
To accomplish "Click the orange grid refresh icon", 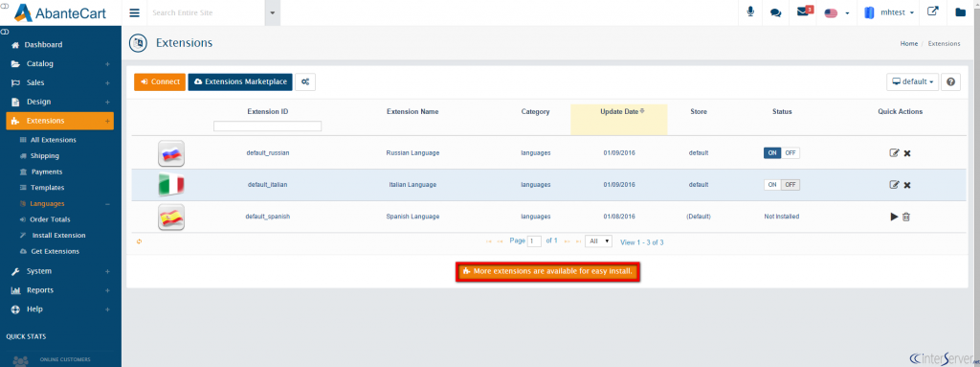I will 139,241.
